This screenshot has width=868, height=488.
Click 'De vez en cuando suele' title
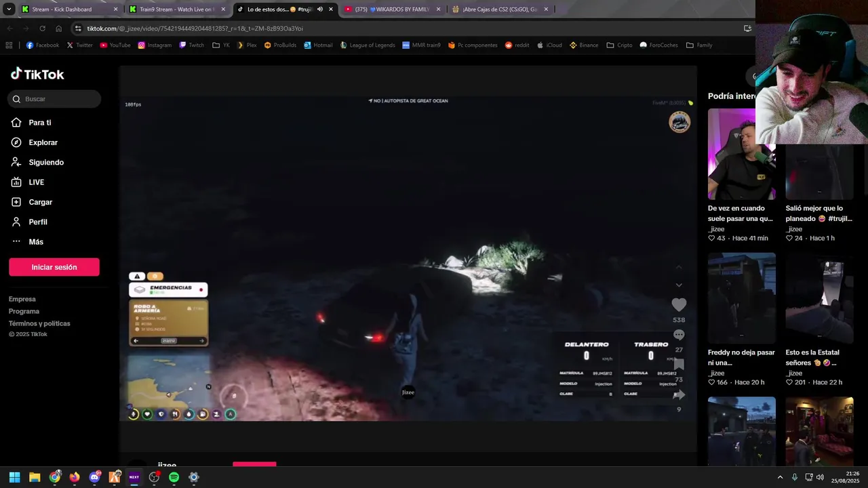pos(741,213)
